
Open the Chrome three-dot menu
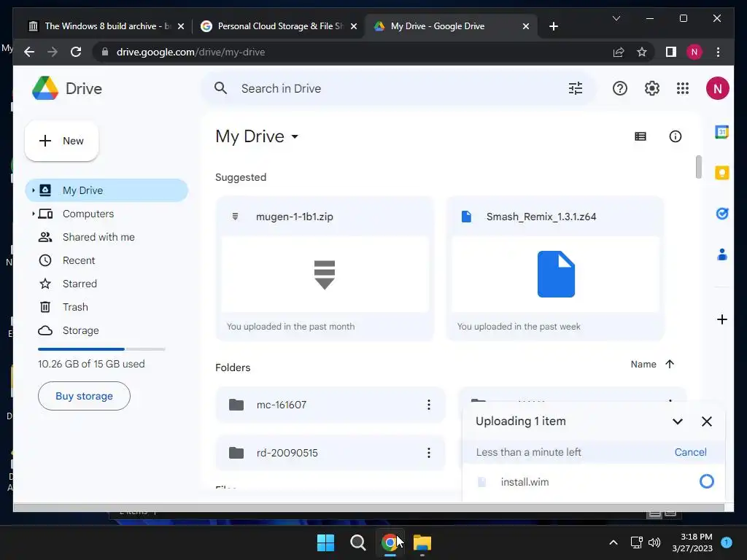[x=718, y=52]
